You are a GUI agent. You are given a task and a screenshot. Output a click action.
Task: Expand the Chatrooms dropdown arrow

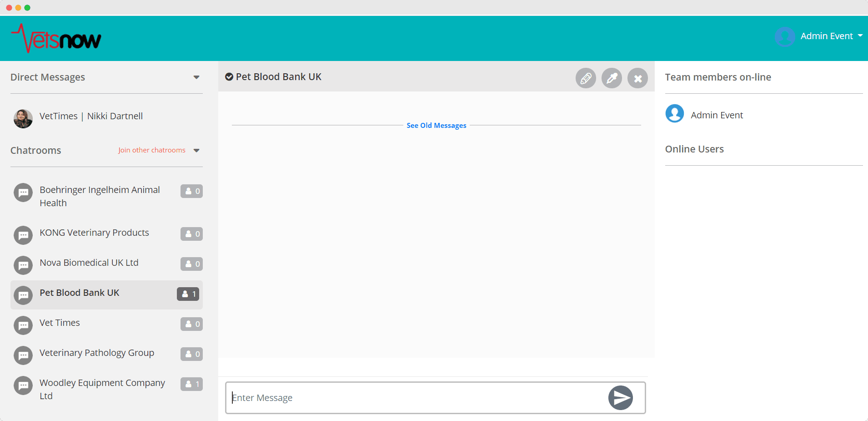coord(196,151)
